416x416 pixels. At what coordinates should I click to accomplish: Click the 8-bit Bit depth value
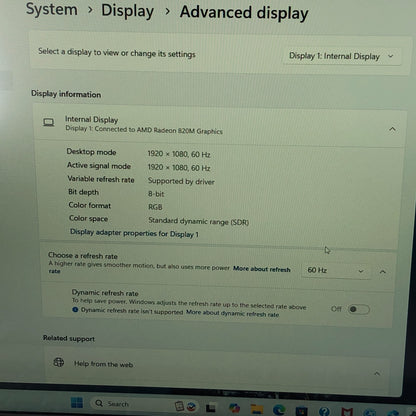click(156, 194)
